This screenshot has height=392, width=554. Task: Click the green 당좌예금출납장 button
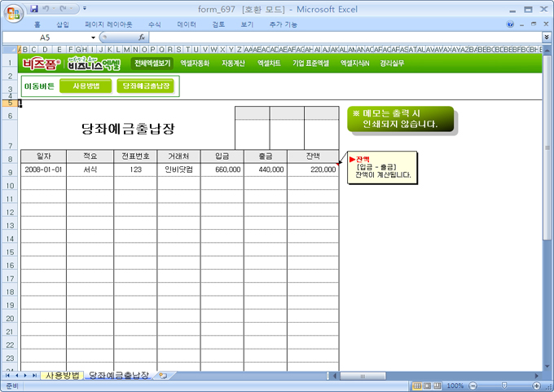pos(146,86)
